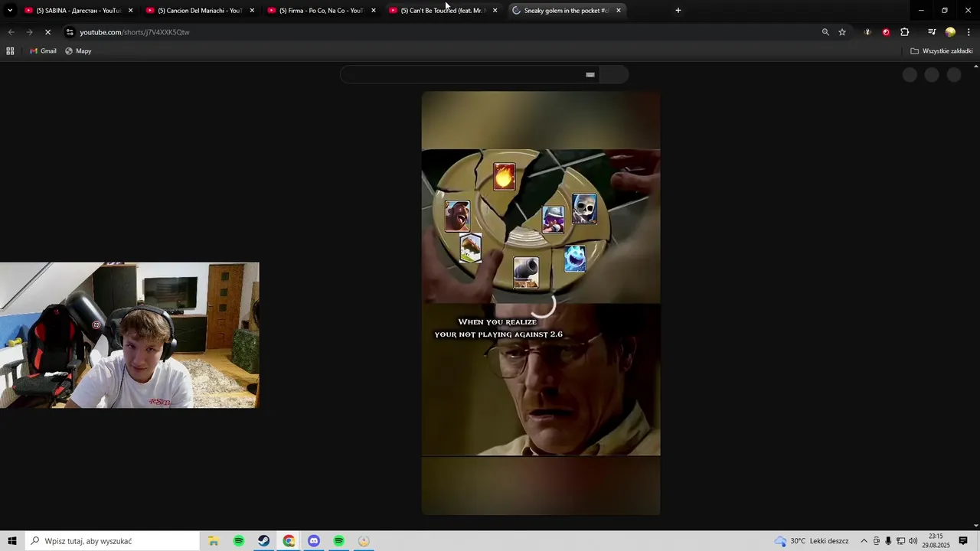
Task: Open the media controls playlist icon
Action: pos(932,32)
